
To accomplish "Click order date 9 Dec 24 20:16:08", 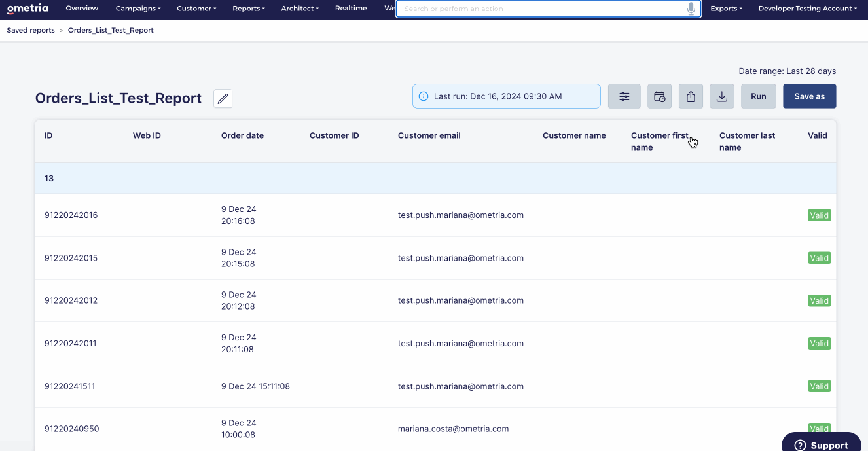I will pos(239,215).
